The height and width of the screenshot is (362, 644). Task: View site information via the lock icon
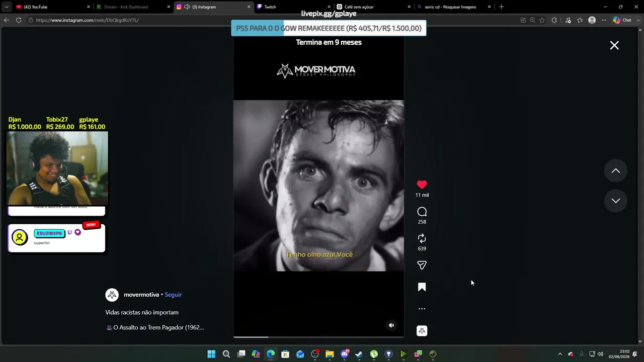click(x=31, y=20)
